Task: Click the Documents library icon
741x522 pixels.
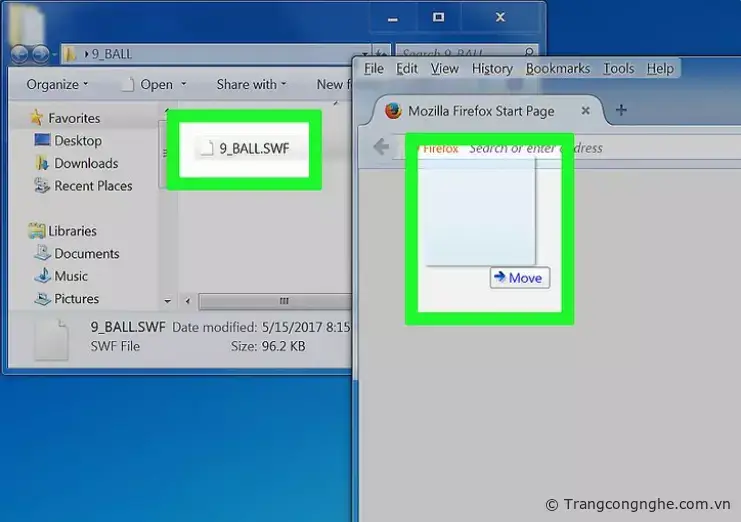Action: click(x=42, y=254)
